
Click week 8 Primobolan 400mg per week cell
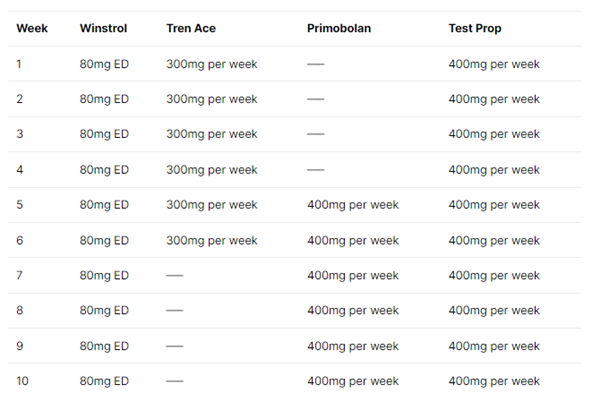tap(353, 310)
